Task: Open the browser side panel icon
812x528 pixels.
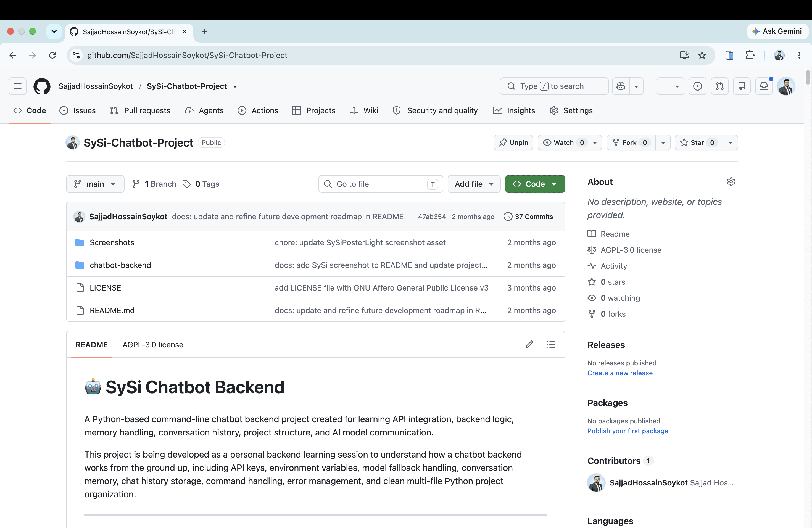Action: [730, 55]
